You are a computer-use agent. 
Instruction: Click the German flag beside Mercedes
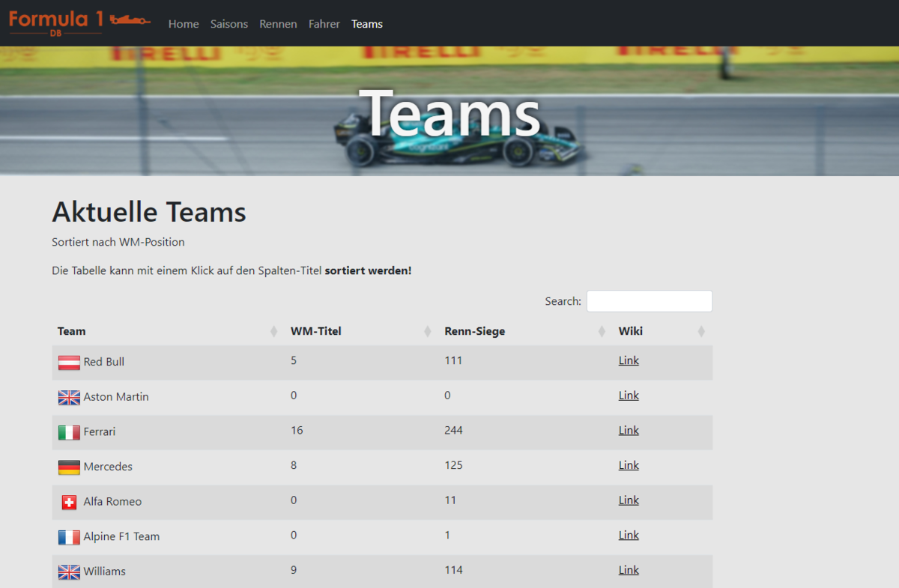pyautogui.click(x=69, y=467)
